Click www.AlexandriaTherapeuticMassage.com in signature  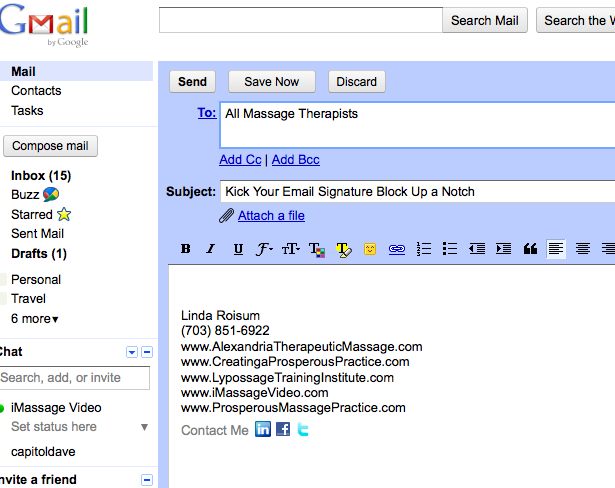302,347
